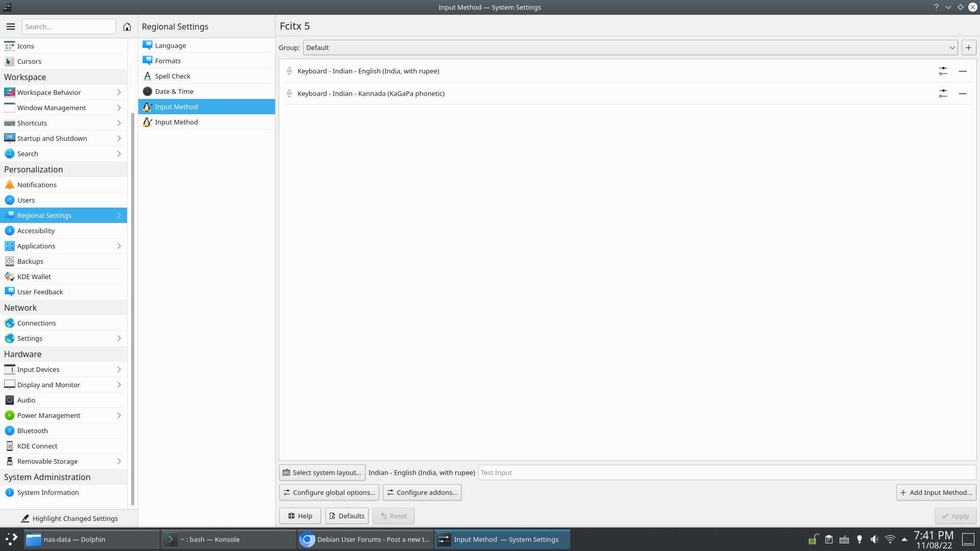Viewport: 980px width, 551px height.
Task: Click Reset to restore defaults
Action: pyautogui.click(x=393, y=515)
